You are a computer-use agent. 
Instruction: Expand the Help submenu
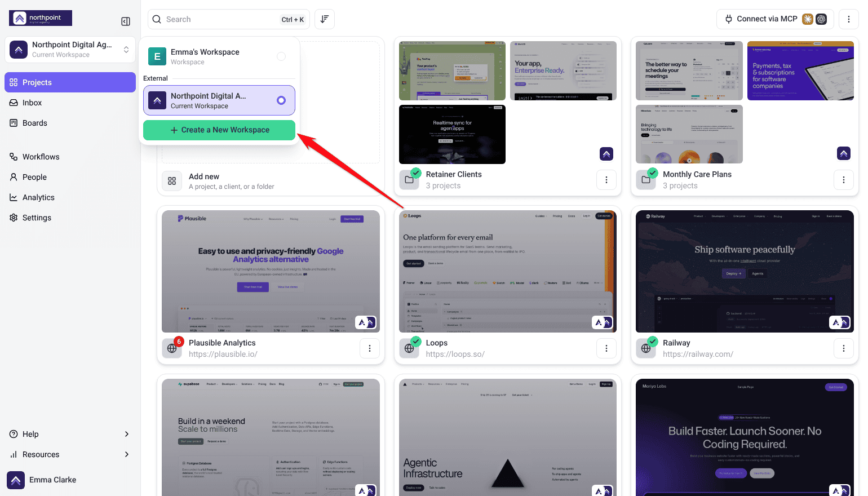(70, 434)
